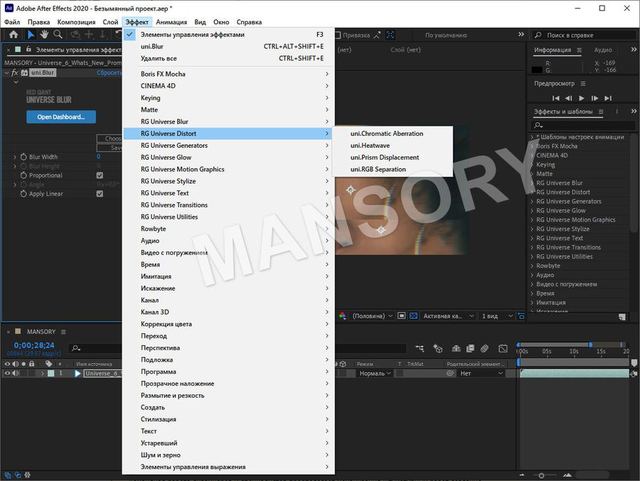Toggle the Apply Linear checkbox

tap(99, 193)
